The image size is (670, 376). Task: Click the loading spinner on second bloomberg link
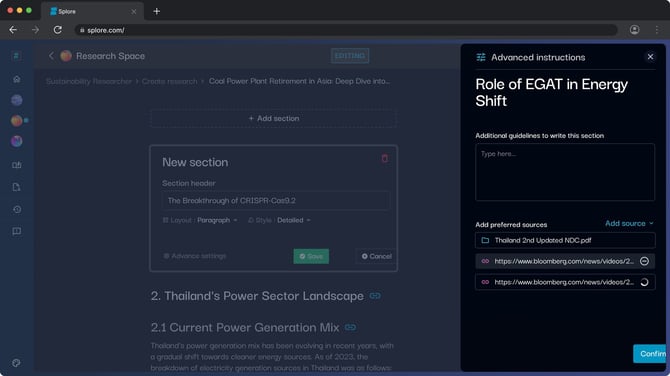click(644, 282)
